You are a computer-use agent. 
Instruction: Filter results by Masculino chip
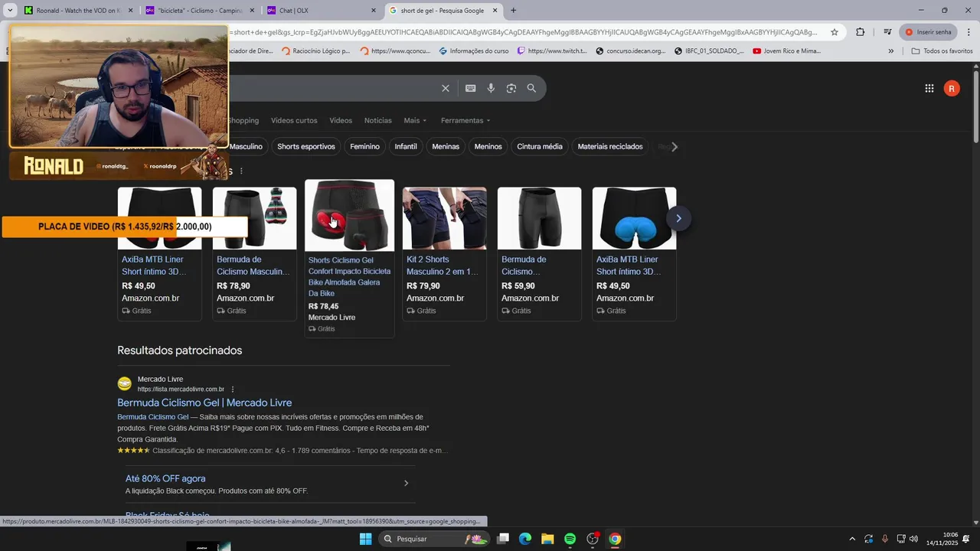coord(246,146)
